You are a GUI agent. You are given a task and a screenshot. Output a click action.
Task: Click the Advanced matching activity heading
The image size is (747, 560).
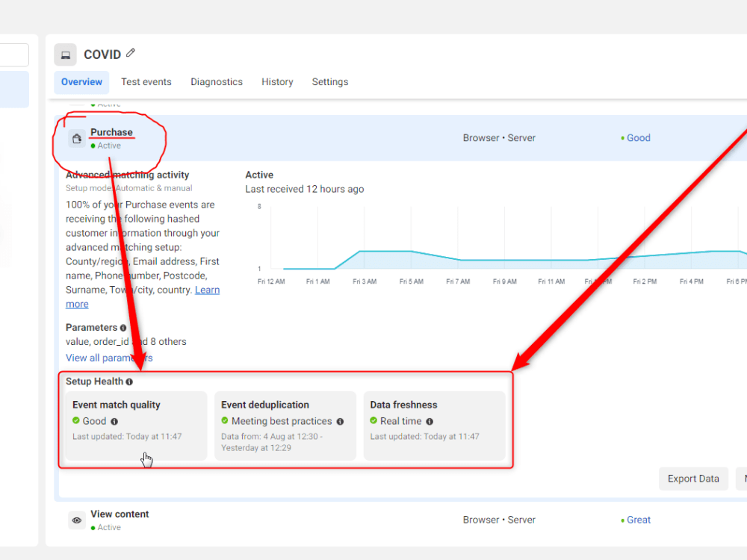pyautogui.click(x=127, y=175)
